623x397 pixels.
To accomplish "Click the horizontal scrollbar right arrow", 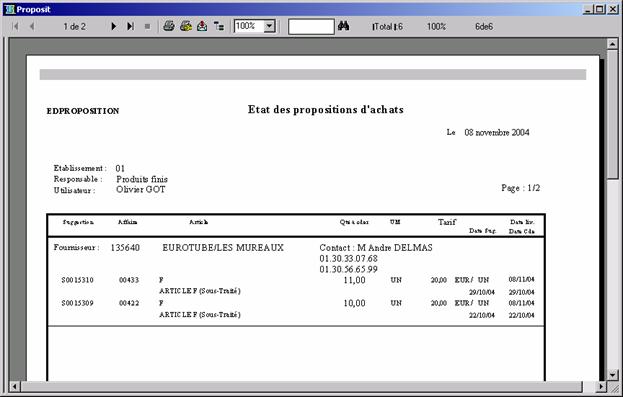I will coord(602,386).
